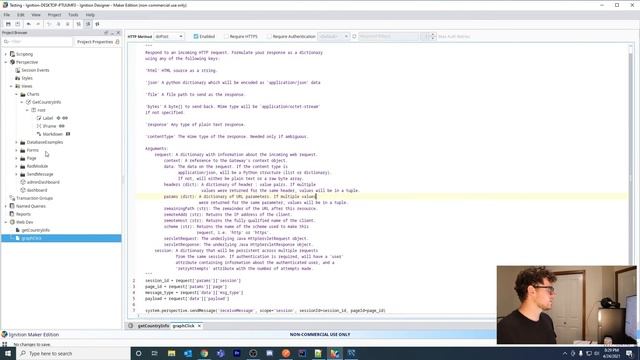Click the Save toolbar icon
The height and width of the screenshot is (360, 640).
(x=8, y=24)
